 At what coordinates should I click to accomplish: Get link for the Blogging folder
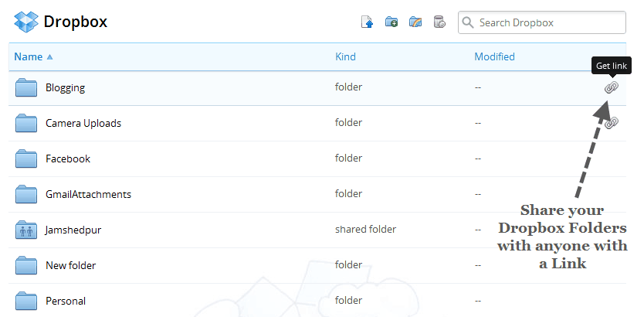point(611,87)
